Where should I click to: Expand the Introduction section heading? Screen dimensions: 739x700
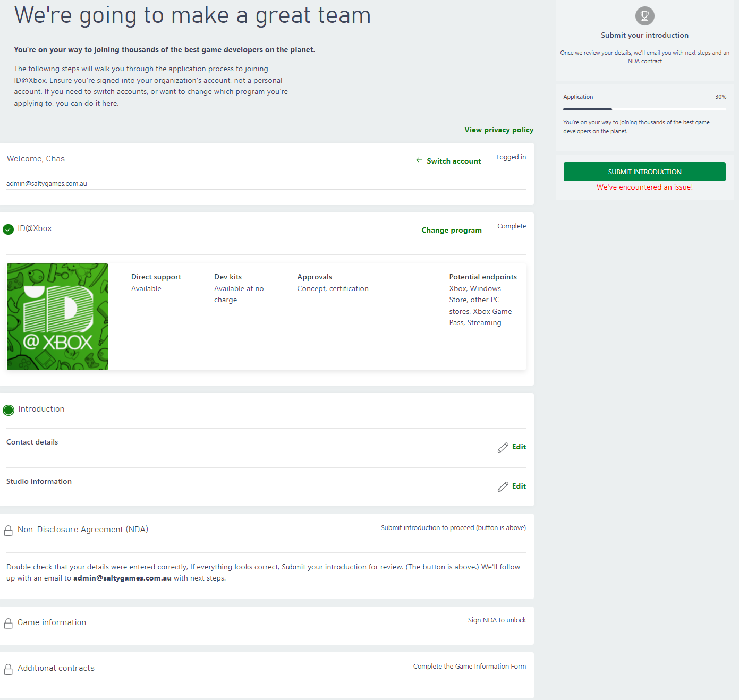coord(41,409)
